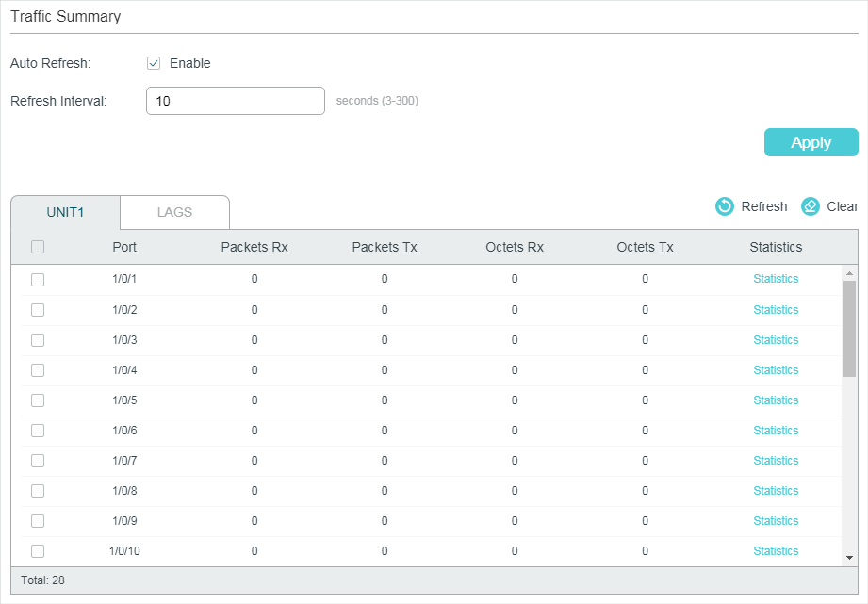Click Packets Tx value for port 1/0/9

point(385,521)
